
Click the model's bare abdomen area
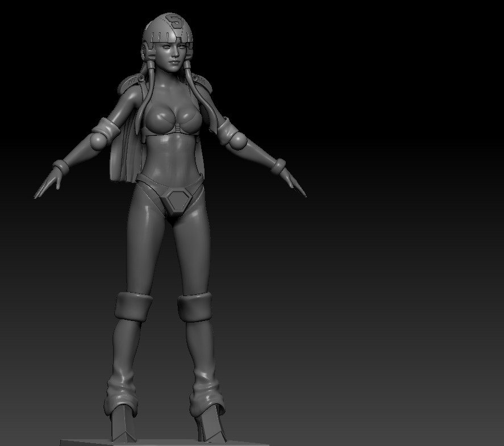(170, 157)
